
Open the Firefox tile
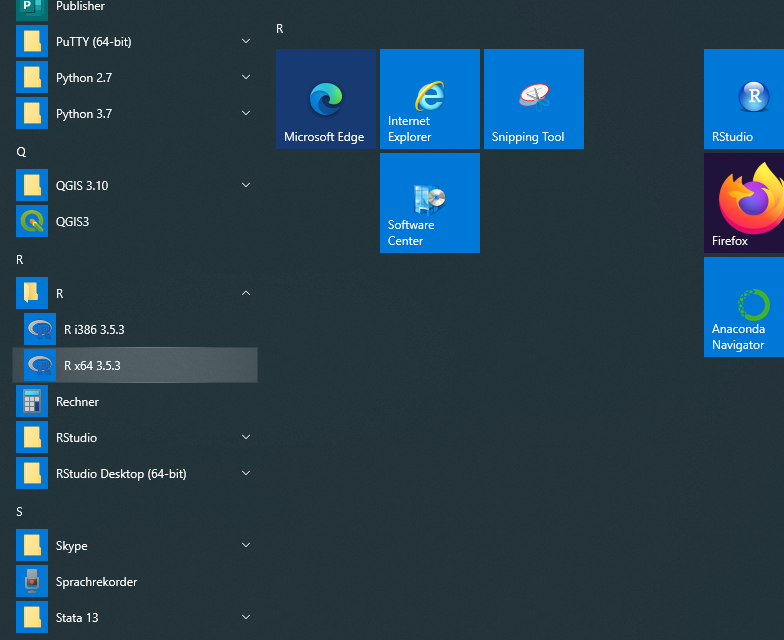[x=744, y=203]
